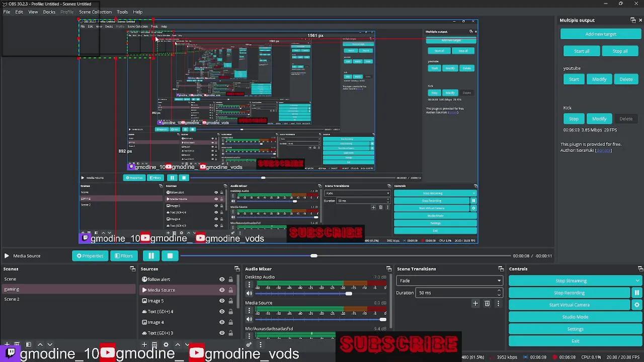Select the Image 5 source row
Screen dimensions: 644x362
[x=188, y=301]
